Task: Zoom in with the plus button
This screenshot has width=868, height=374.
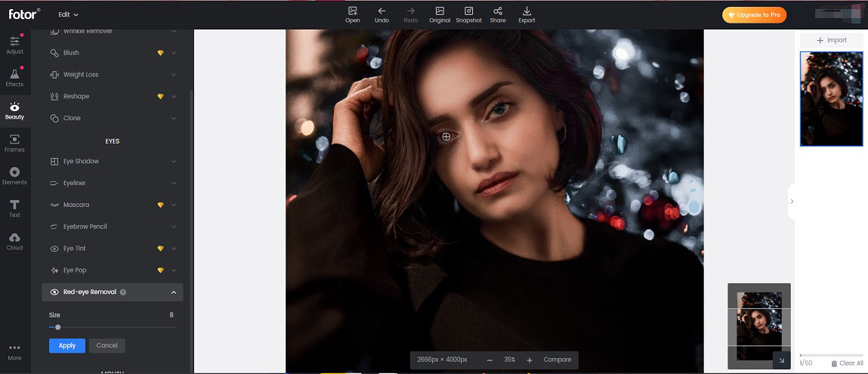Action: pos(530,360)
